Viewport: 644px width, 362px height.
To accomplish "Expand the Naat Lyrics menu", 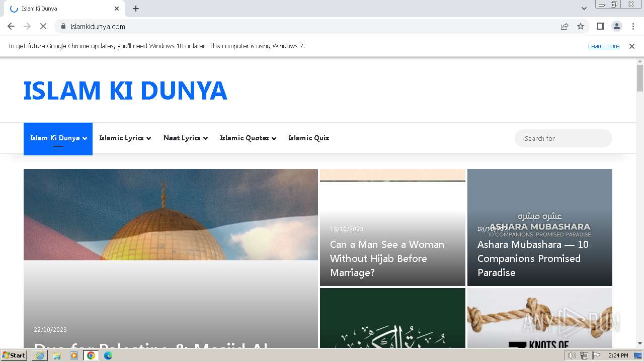I will (186, 138).
